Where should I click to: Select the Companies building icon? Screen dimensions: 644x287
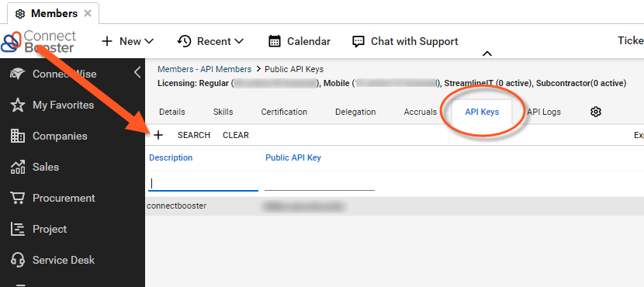(x=17, y=136)
